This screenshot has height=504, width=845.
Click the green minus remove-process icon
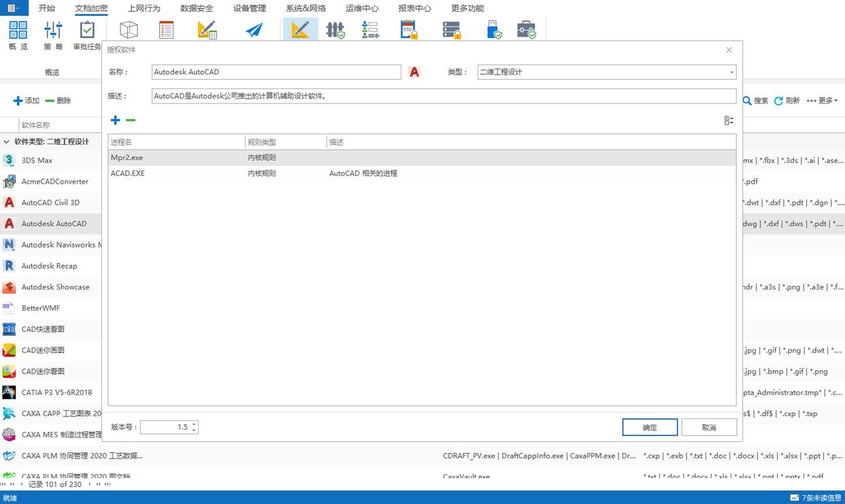pos(131,120)
